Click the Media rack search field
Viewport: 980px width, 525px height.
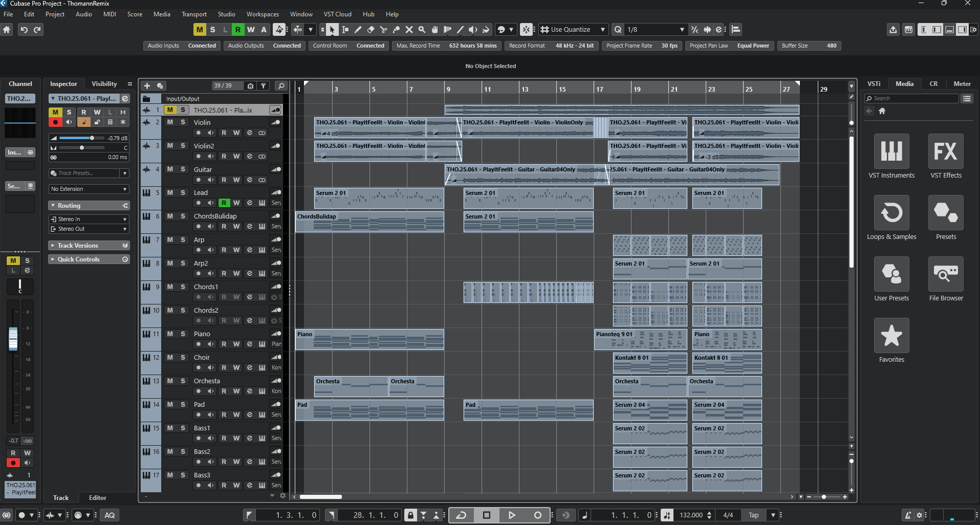point(911,98)
